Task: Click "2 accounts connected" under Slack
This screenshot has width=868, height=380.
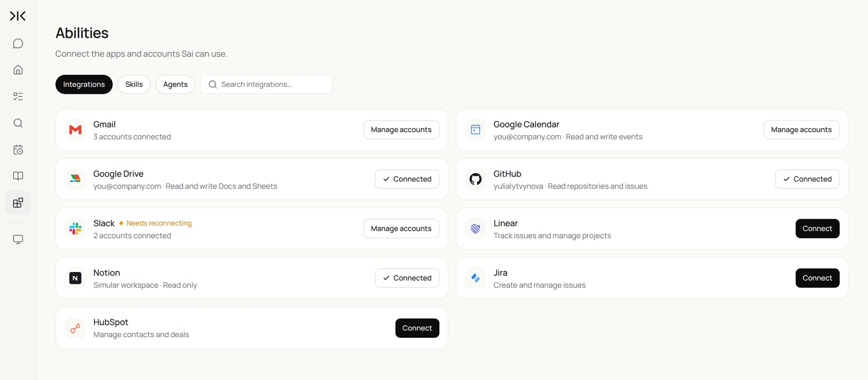Action: pyautogui.click(x=132, y=236)
